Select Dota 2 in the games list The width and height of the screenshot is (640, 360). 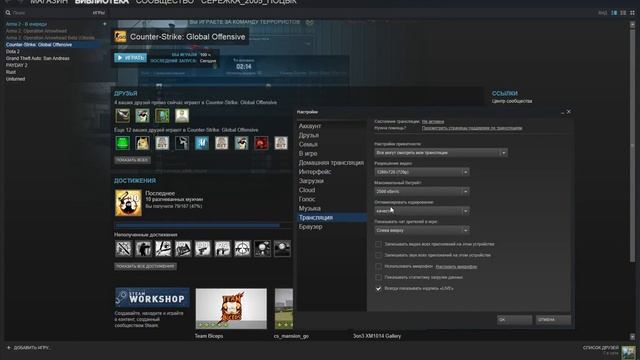(13, 51)
